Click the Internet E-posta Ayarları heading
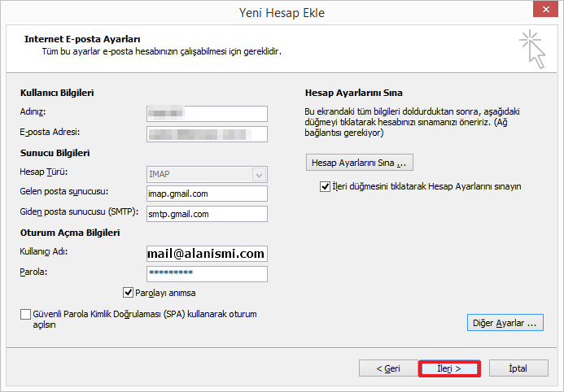The width and height of the screenshot is (564, 392). tap(82, 39)
